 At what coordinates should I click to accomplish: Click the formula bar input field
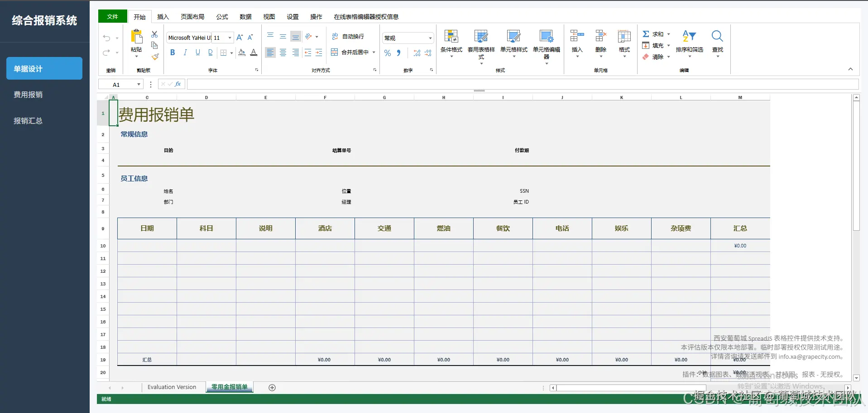pyautogui.click(x=523, y=84)
